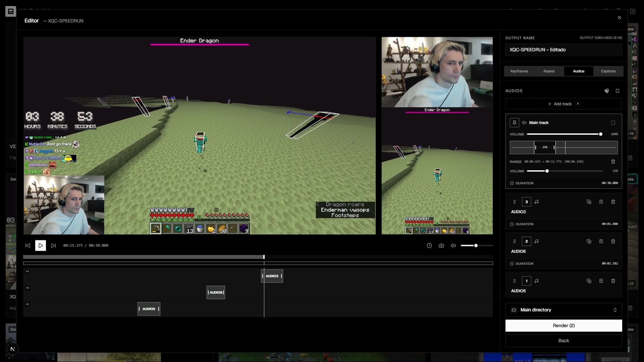The width and height of the screenshot is (644, 362).
Task: Toggle the magnet snap icon in Audios
Action: tap(607, 91)
